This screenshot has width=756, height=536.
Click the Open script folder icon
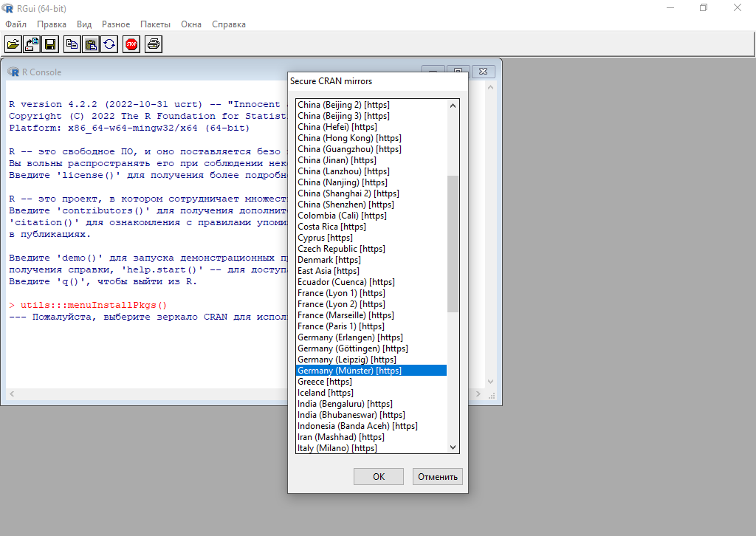pos(13,44)
